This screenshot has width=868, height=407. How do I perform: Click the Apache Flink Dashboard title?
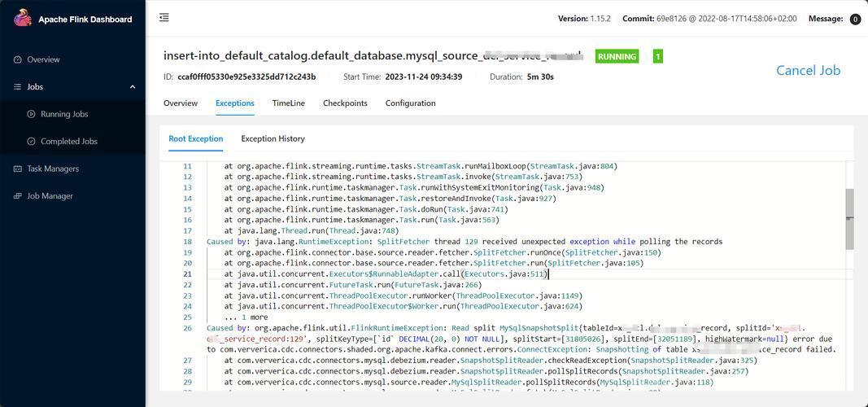[85, 20]
